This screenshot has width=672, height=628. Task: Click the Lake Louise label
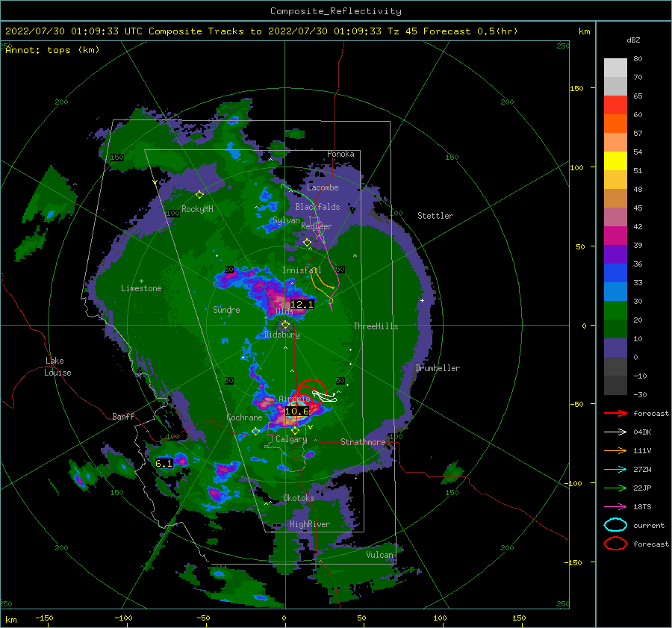(x=57, y=367)
